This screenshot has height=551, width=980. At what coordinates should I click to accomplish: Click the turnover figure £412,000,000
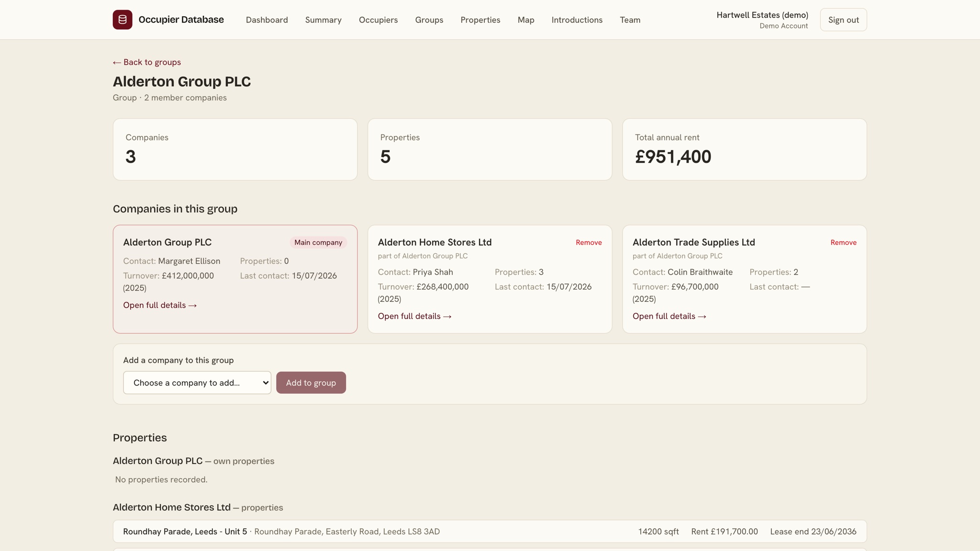(x=188, y=276)
